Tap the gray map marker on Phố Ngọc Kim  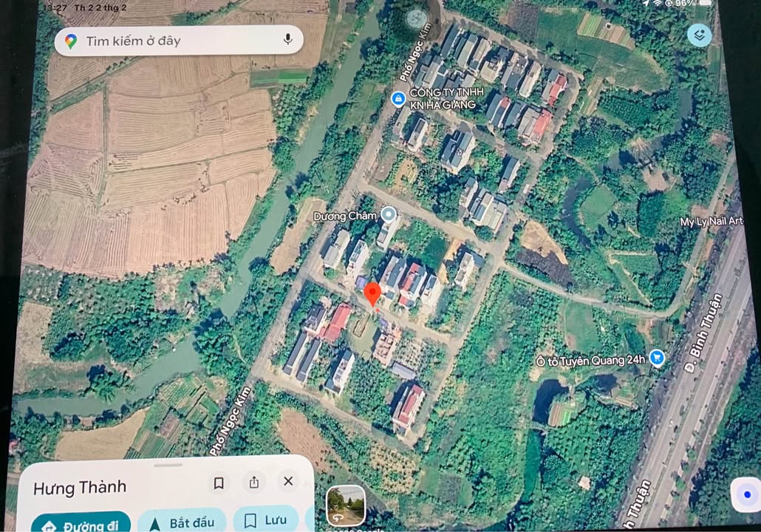pos(417,18)
